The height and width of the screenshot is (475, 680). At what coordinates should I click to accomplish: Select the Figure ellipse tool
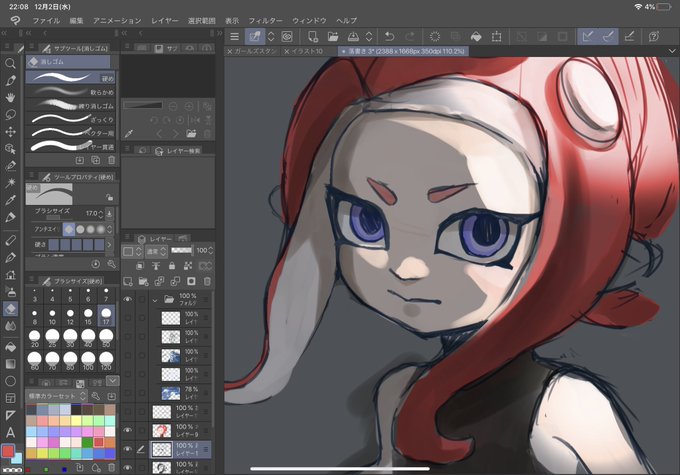click(x=10, y=381)
